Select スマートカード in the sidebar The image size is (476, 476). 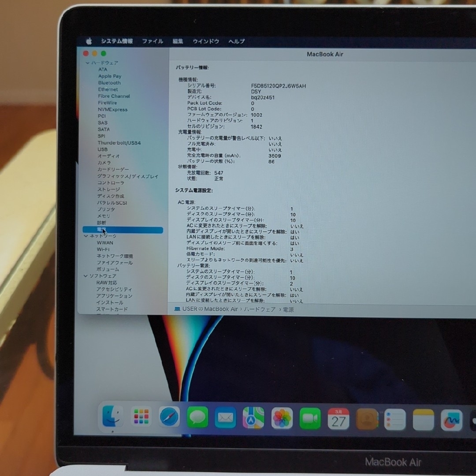(x=112, y=309)
